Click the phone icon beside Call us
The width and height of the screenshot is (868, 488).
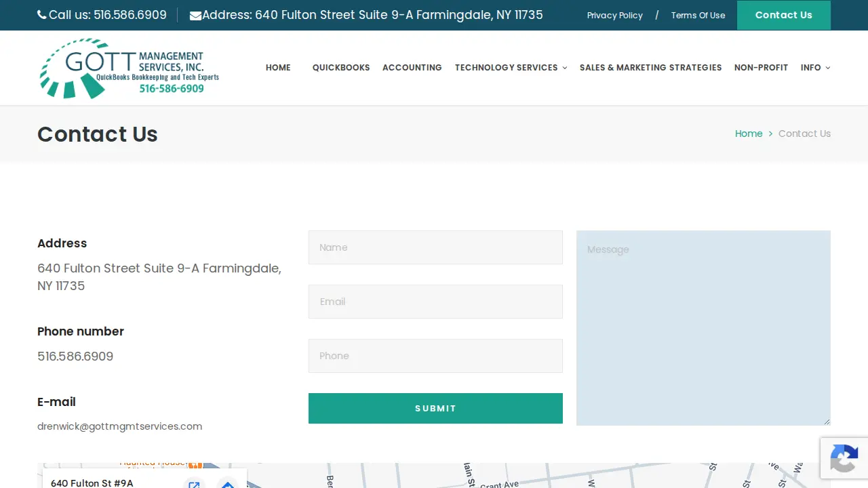42,15
